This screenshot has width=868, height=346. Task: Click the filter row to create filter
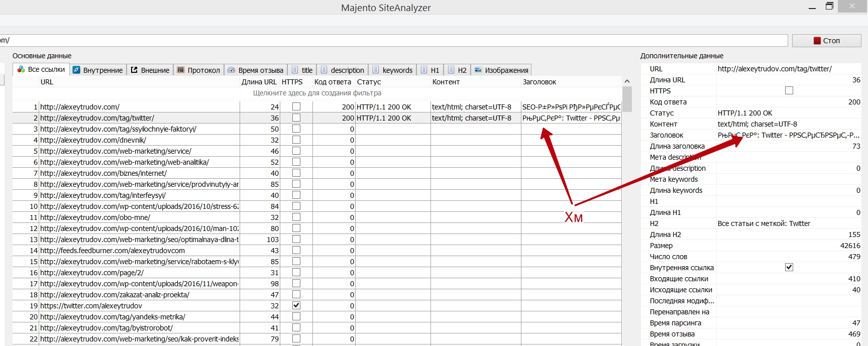click(317, 93)
